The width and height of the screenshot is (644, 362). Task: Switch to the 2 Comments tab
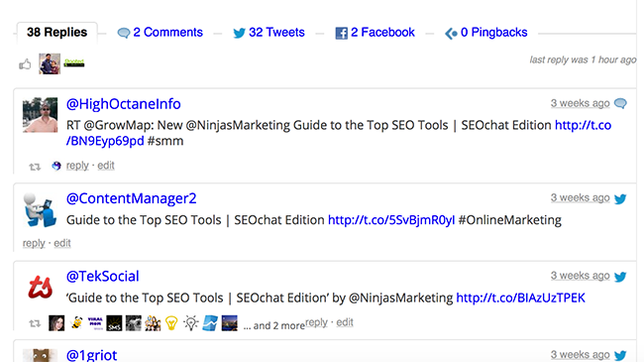pyautogui.click(x=161, y=33)
